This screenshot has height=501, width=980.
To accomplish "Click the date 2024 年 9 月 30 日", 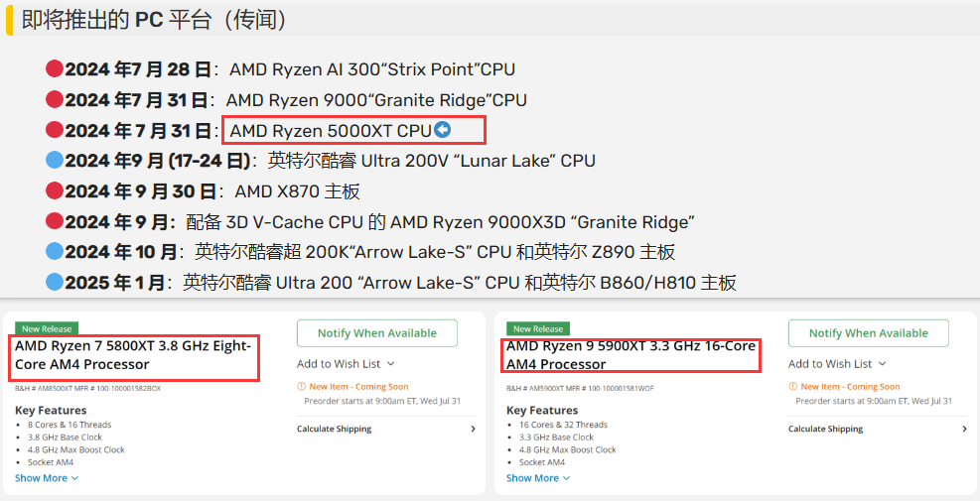I will [141, 191].
